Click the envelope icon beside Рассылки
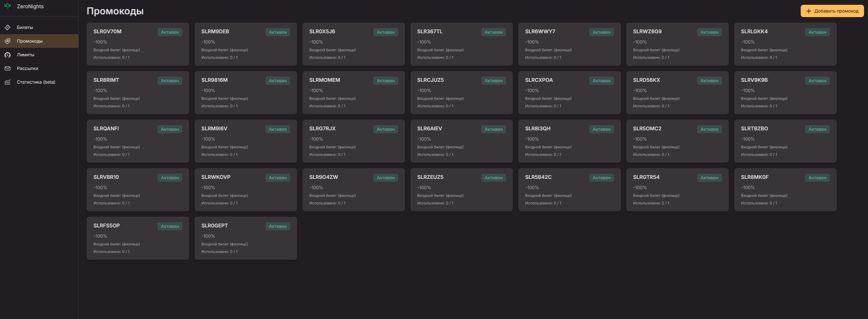Screen dimensions: 868x319 pos(7,69)
